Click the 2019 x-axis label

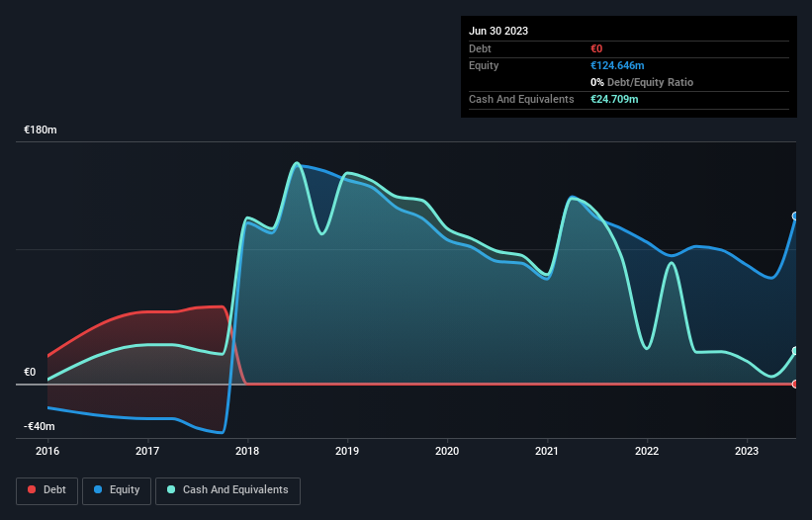coord(347,451)
